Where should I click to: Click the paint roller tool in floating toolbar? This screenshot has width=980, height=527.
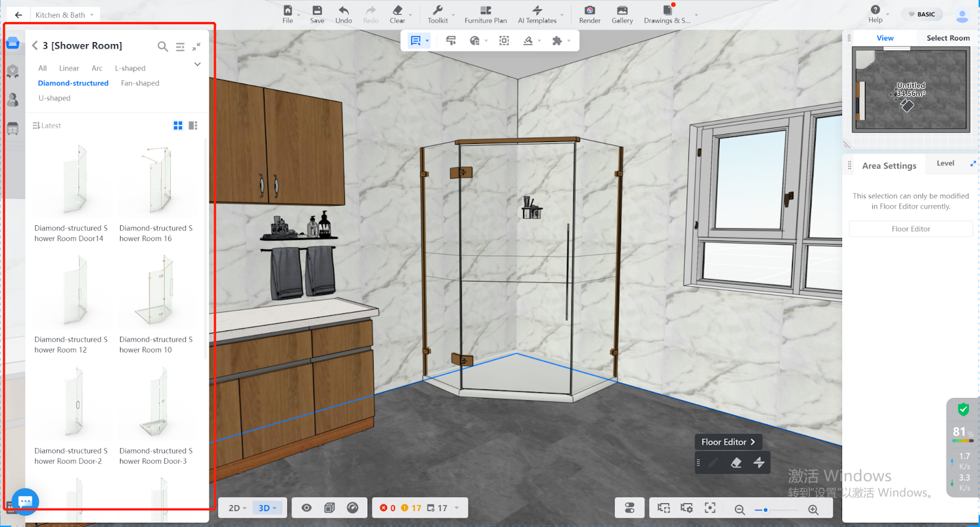click(x=451, y=40)
